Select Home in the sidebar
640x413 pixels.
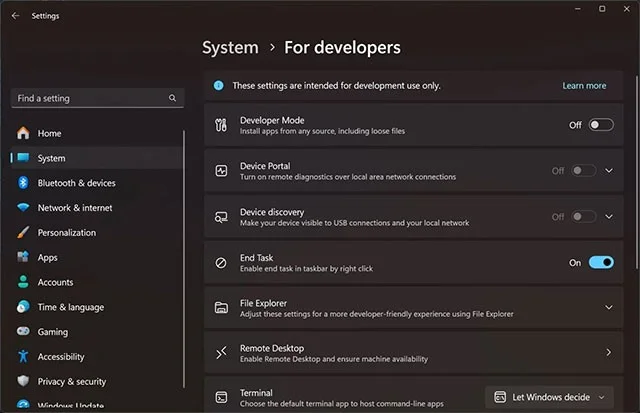(x=97, y=133)
